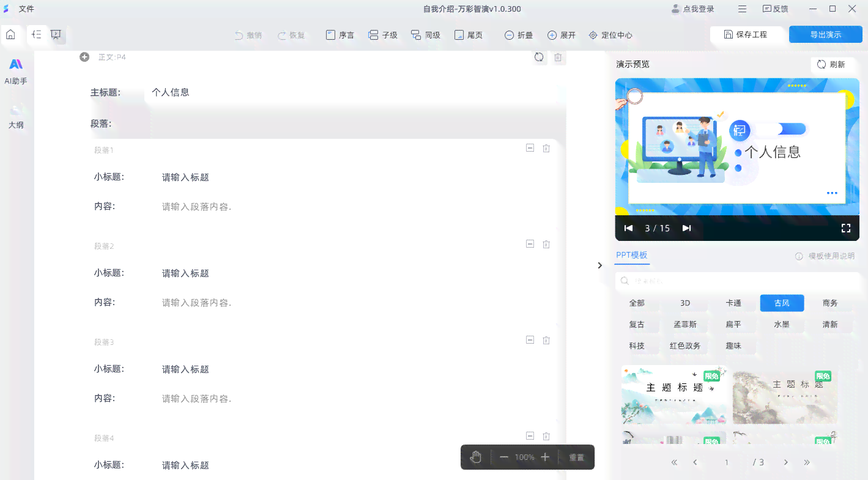Click the 导出演示 export presentation button

(826, 34)
